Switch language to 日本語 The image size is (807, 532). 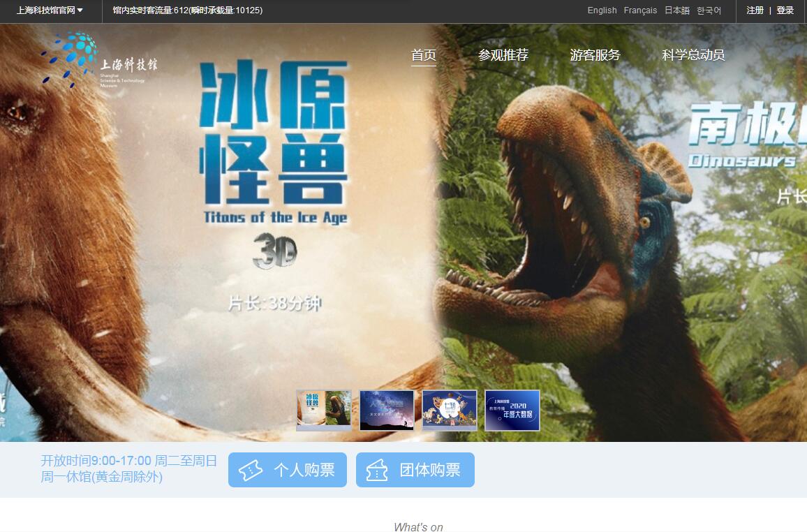(x=676, y=10)
